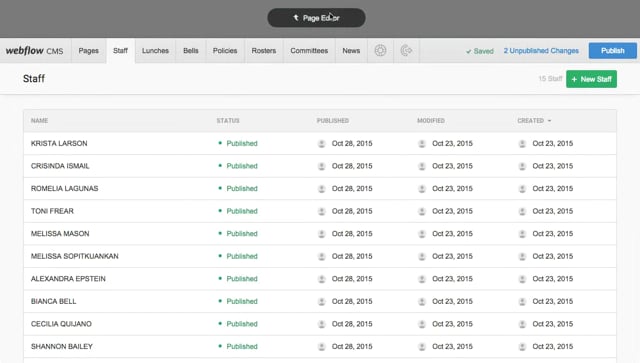Image resolution: width=640 pixels, height=363 pixels.
Task: Click the plus icon on New Staff
Action: click(x=574, y=79)
